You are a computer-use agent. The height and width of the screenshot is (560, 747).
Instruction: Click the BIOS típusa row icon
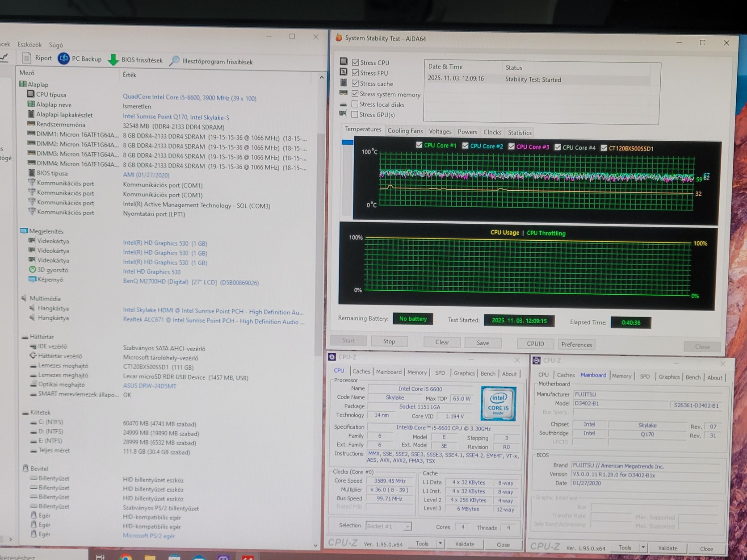(x=31, y=173)
